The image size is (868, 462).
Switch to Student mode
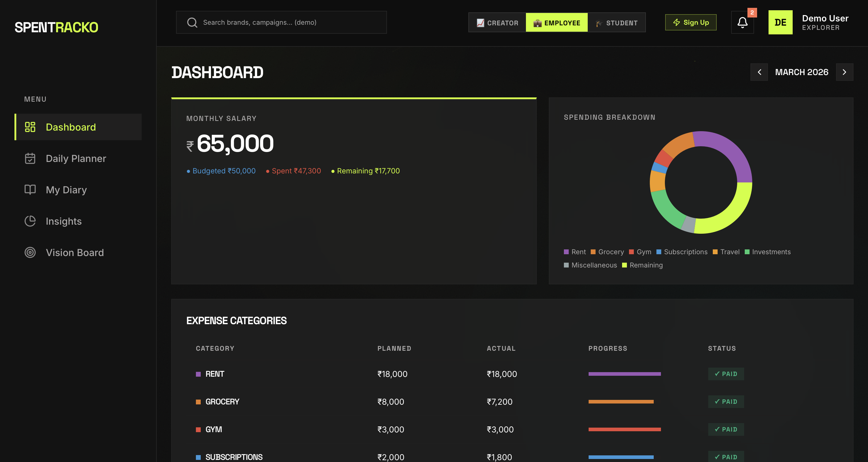click(x=617, y=23)
